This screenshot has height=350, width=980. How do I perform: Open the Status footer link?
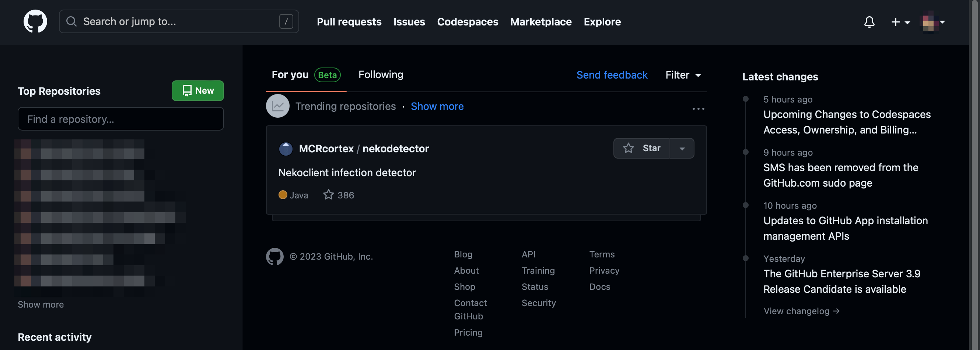535,287
